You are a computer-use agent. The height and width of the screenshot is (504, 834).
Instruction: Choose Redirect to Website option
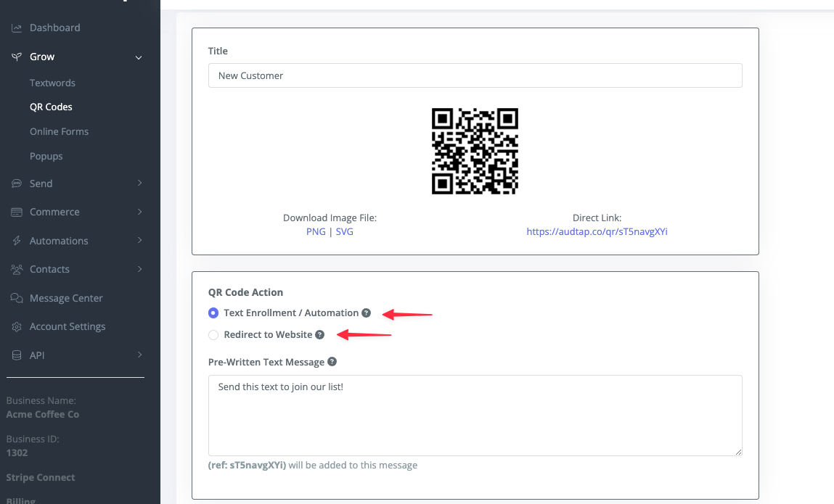click(x=214, y=335)
